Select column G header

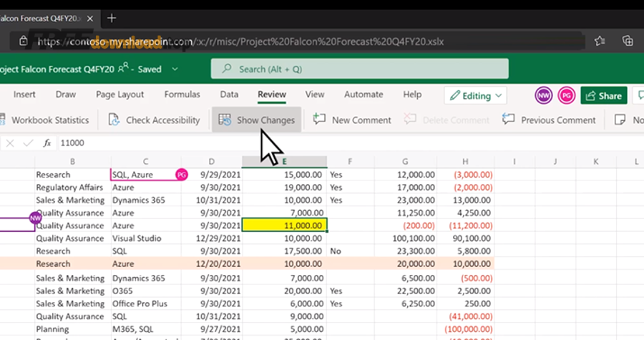pos(405,162)
